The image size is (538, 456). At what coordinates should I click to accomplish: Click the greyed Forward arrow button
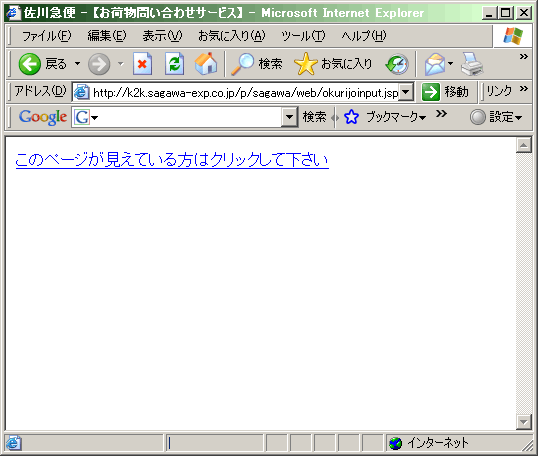(99, 64)
